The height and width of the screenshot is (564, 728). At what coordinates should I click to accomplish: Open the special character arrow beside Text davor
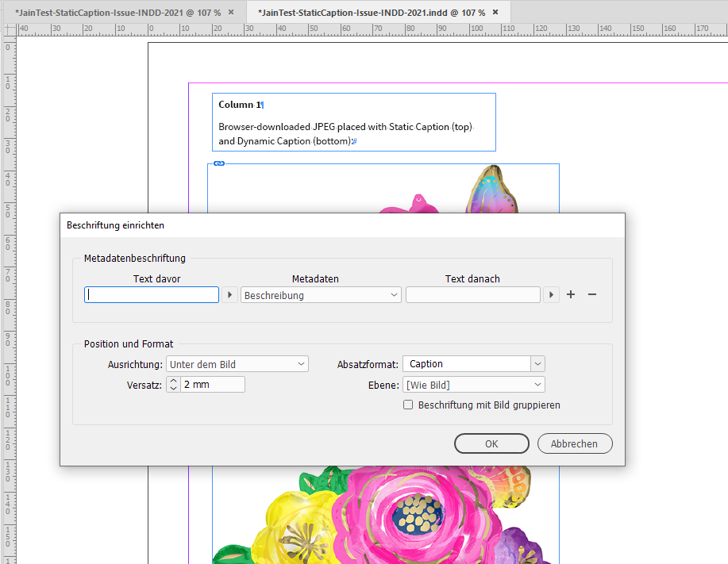click(229, 294)
